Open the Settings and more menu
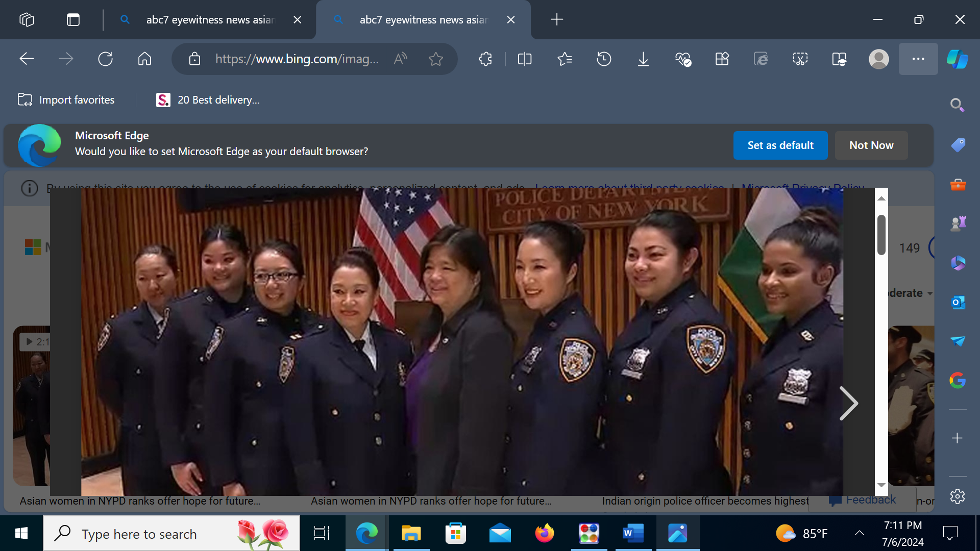The width and height of the screenshot is (980, 551). click(918, 59)
